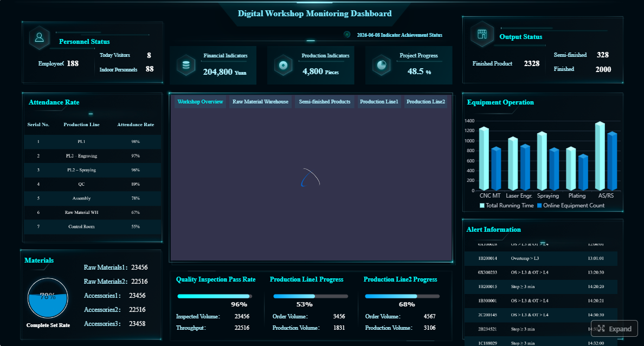
Task: Click the Financial Indicators coin-stack icon
Action: click(185, 65)
